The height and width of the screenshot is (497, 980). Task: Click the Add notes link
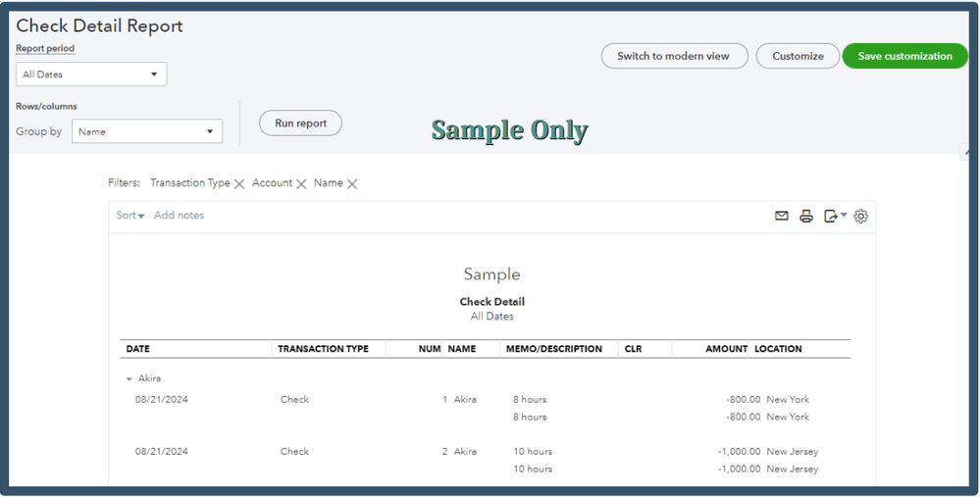coord(179,215)
